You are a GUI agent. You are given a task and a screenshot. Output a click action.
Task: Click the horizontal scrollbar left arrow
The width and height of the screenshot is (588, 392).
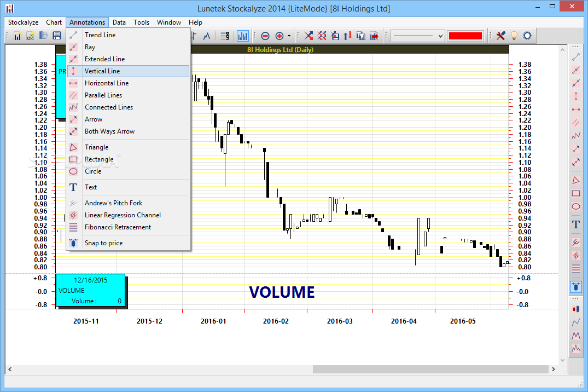coord(10,369)
